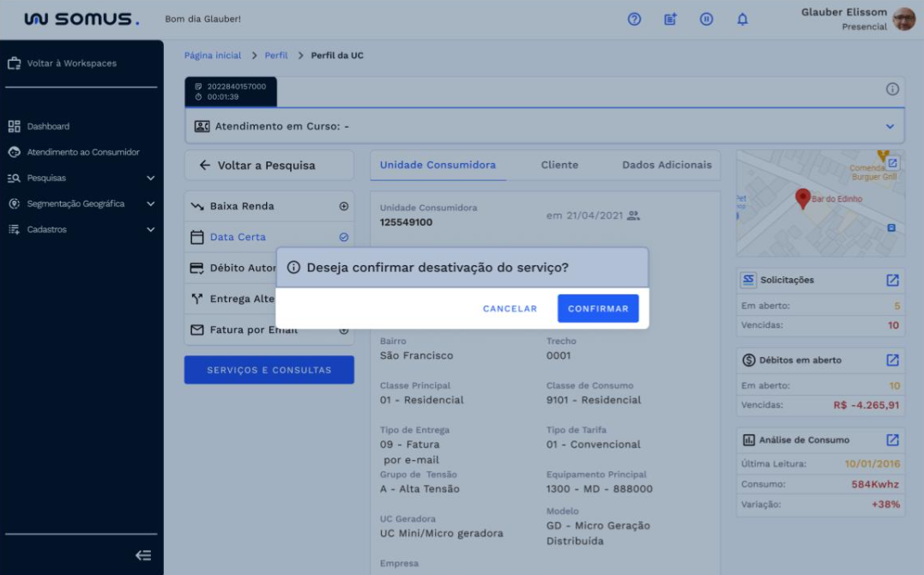The width and height of the screenshot is (924, 575).
Task: Click the Página inicial breadcrumb link
Action: coord(213,56)
